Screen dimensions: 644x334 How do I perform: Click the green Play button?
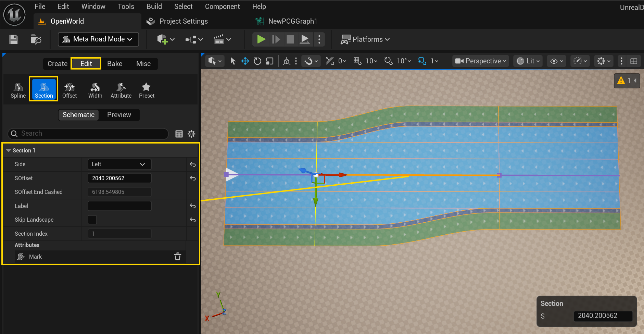261,39
